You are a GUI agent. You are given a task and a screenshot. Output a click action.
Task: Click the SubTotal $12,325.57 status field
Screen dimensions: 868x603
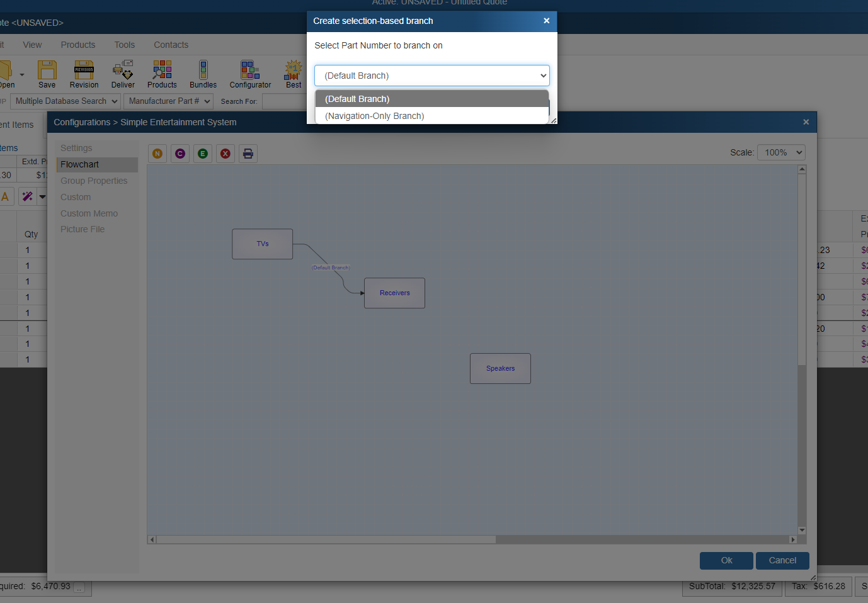(x=732, y=586)
